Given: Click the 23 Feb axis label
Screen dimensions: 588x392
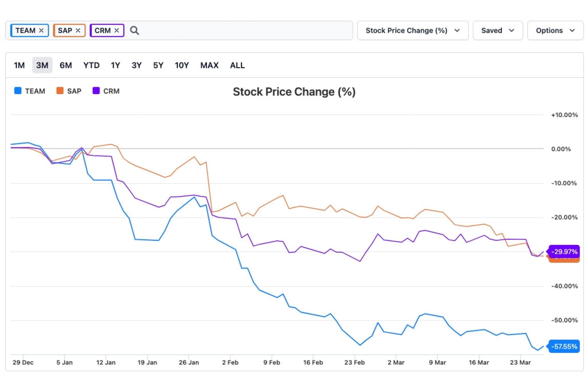Looking at the screenshot, I should [355, 363].
